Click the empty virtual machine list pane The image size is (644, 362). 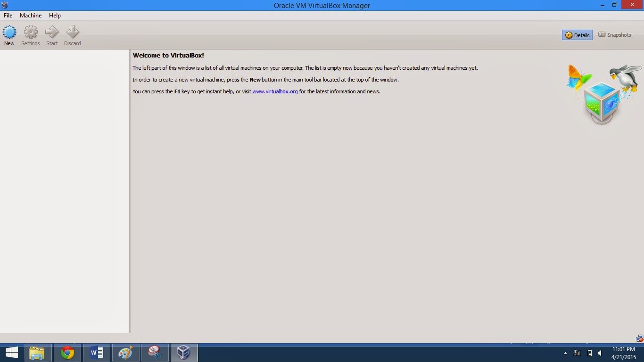pyautogui.click(x=65, y=191)
